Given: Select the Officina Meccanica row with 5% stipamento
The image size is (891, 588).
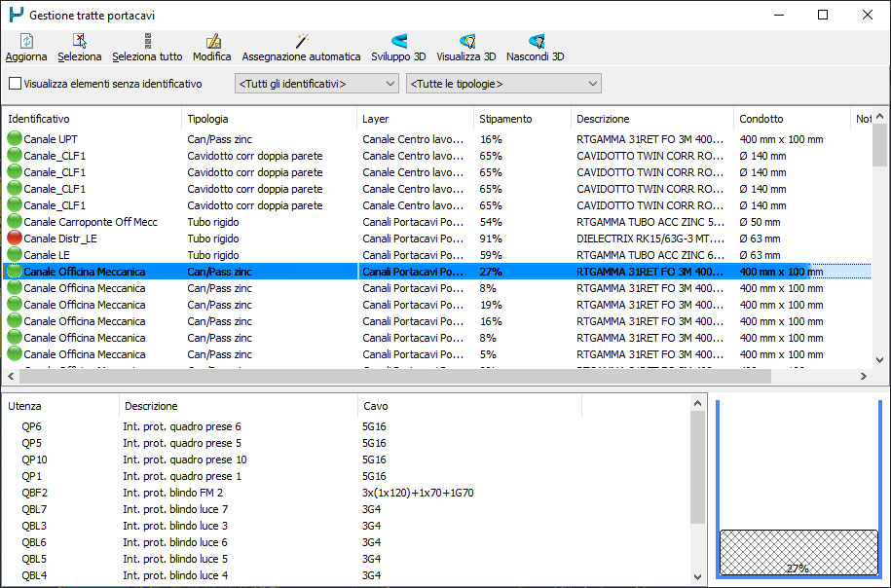Looking at the screenshot, I should [x=436, y=354].
